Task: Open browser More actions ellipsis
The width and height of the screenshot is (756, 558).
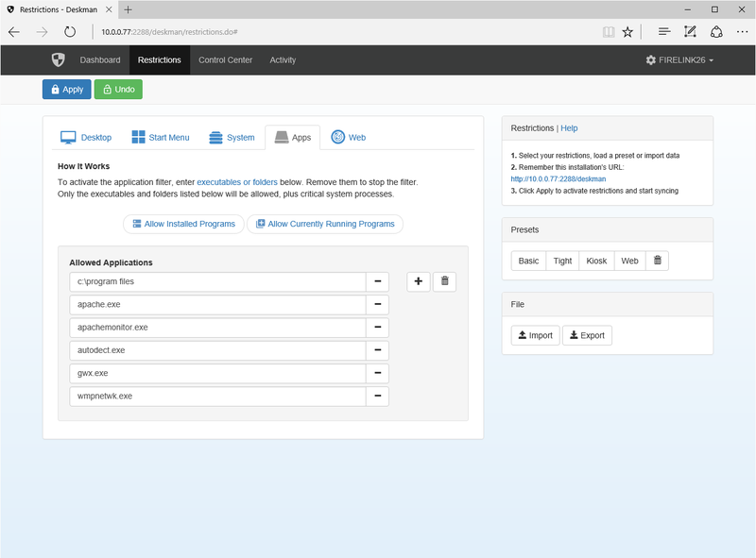Action: coord(742,32)
